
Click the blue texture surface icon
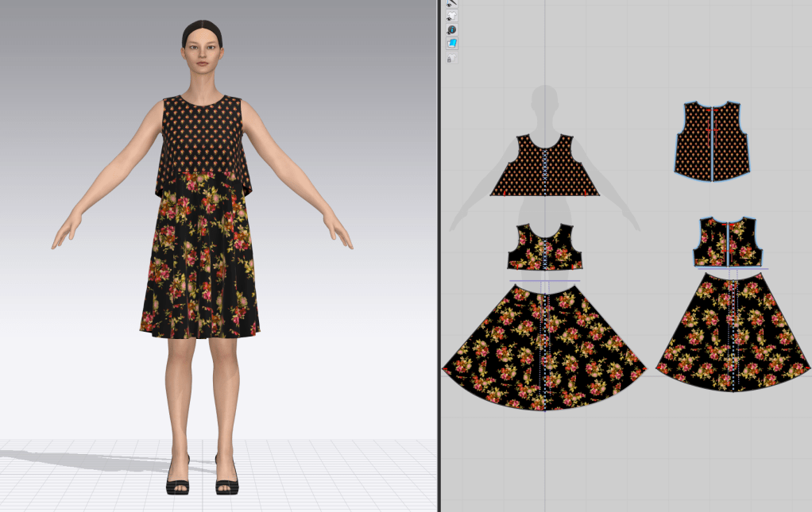451,43
